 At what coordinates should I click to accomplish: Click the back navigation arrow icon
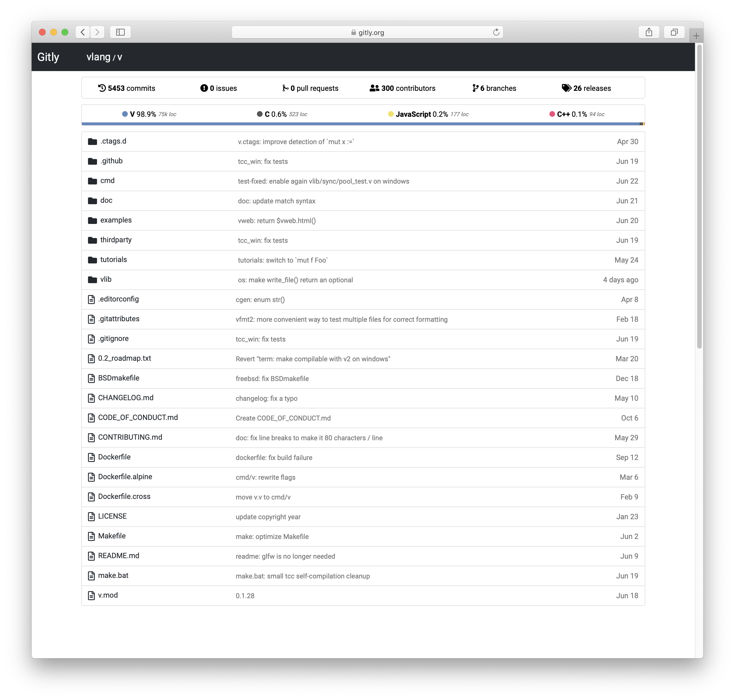[x=83, y=32]
